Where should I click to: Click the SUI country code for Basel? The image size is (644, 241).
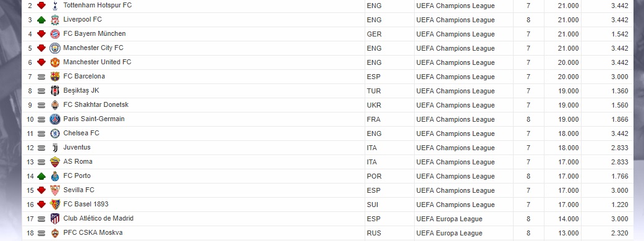(x=373, y=205)
